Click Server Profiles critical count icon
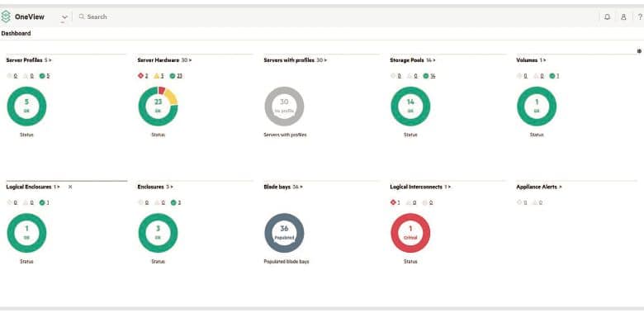 click(x=10, y=76)
